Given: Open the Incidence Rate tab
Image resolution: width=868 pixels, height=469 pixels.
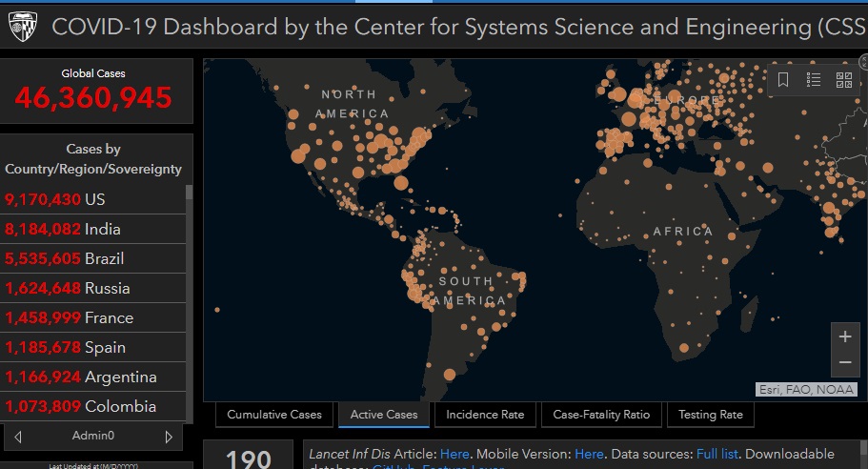Looking at the screenshot, I should pos(485,415).
